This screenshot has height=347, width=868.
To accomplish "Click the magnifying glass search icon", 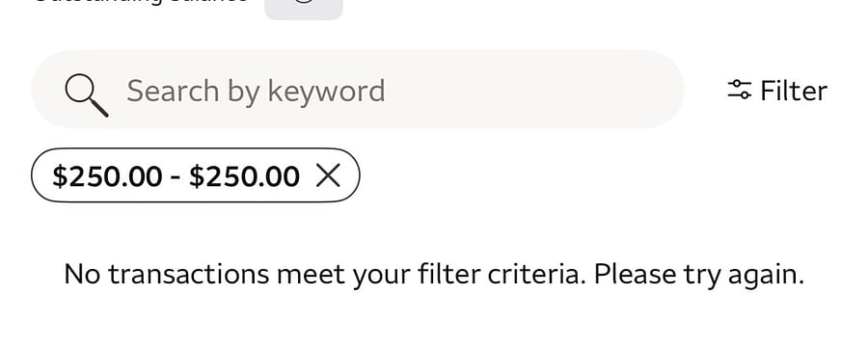I will [86, 95].
